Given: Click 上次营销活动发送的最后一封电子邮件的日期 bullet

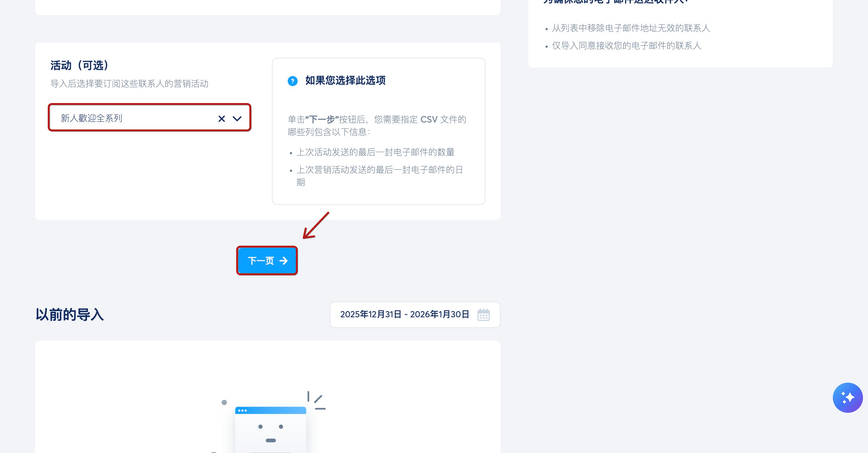Looking at the screenshot, I should click(379, 170).
